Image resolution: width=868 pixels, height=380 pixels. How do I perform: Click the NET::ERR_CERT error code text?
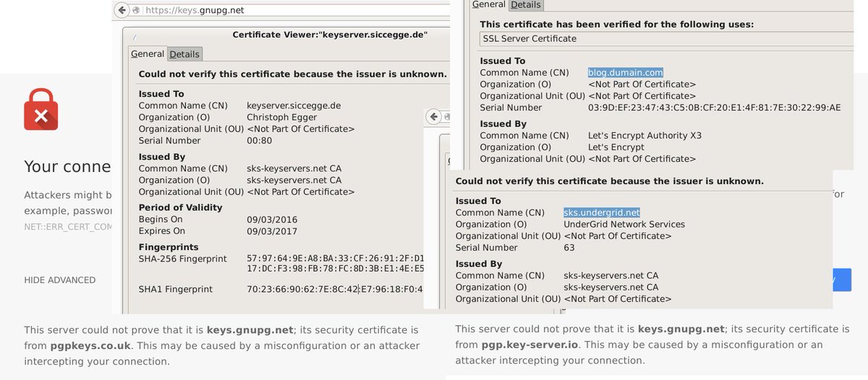[x=69, y=227]
